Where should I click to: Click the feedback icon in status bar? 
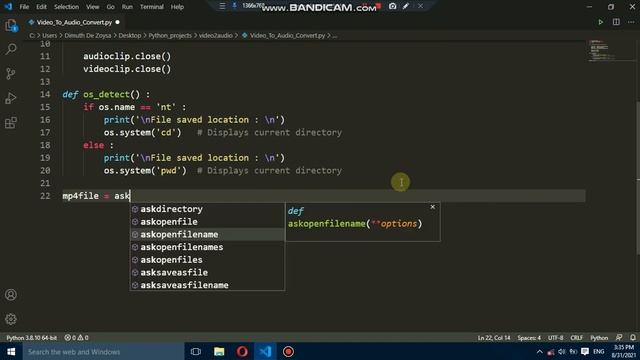[619, 338]
